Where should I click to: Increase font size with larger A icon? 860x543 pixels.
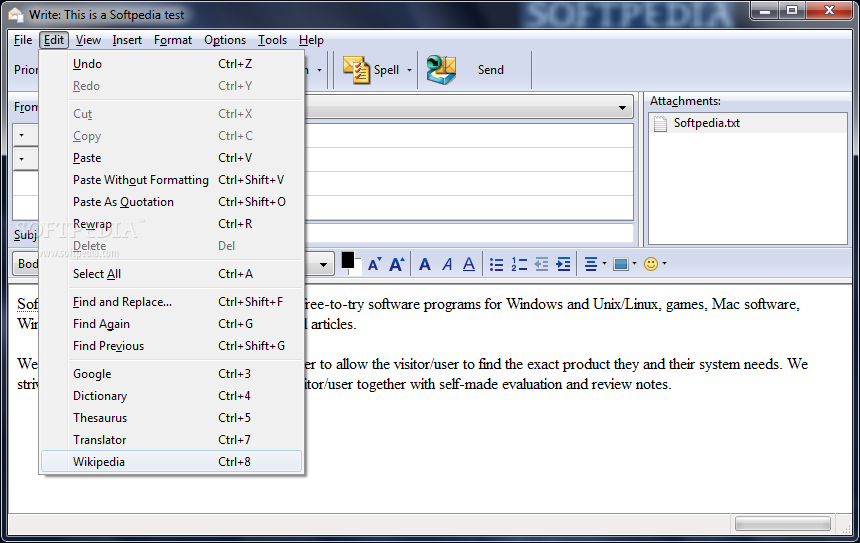click(397, 264)
